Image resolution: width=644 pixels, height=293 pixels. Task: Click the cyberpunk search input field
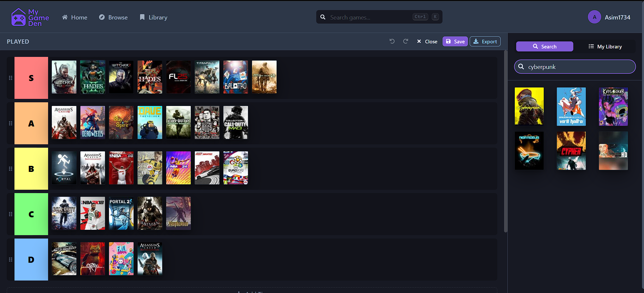[x=575, y=67]
